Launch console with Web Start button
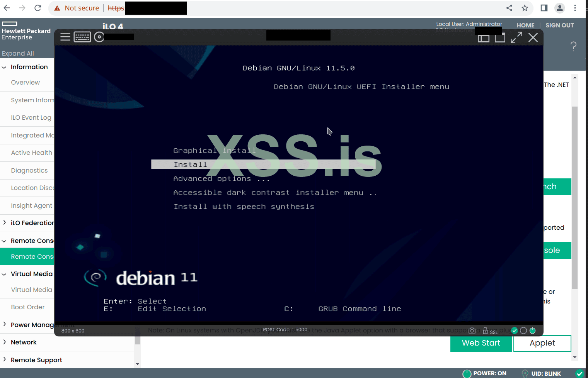The width and height of the screenshot is (588, 378). (x=481, y=343)
